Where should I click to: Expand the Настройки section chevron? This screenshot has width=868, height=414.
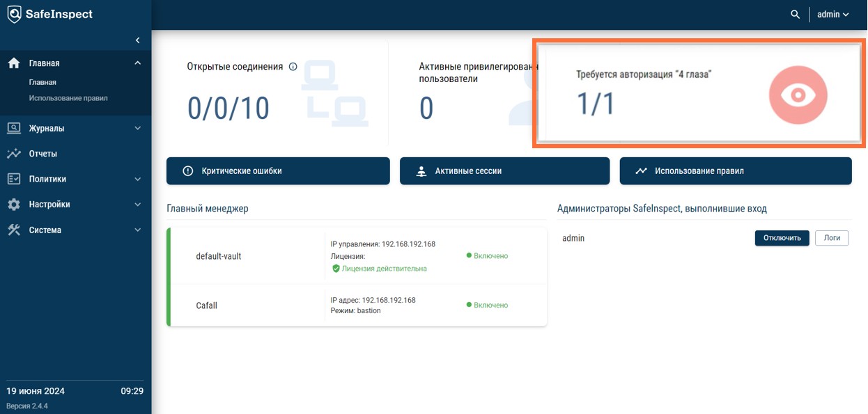137,205
